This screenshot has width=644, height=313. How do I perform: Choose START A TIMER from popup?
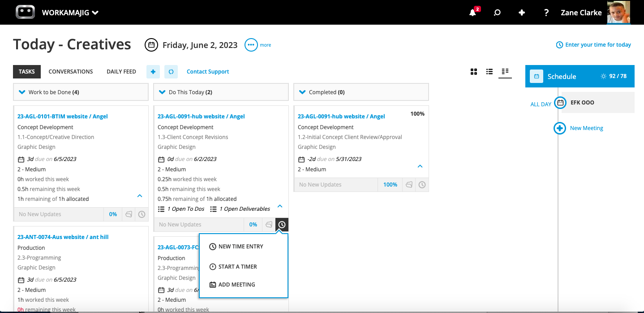[233, 267]
